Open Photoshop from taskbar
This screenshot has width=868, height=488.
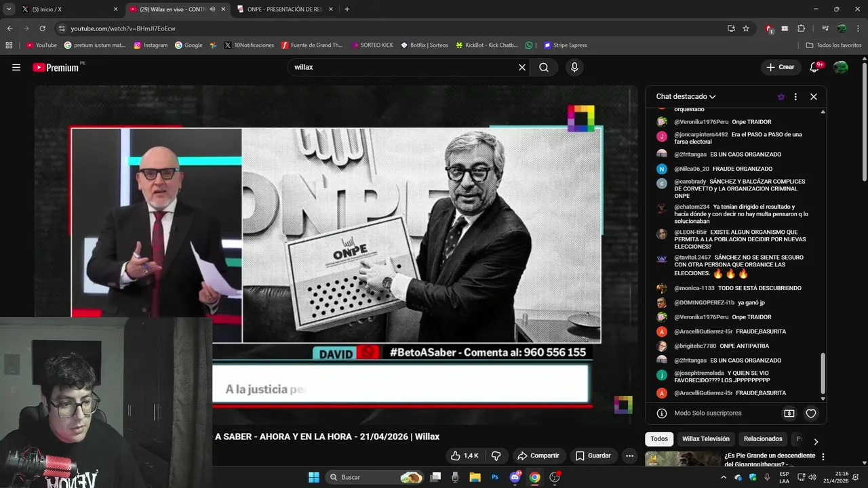click(x=495, y=477)
